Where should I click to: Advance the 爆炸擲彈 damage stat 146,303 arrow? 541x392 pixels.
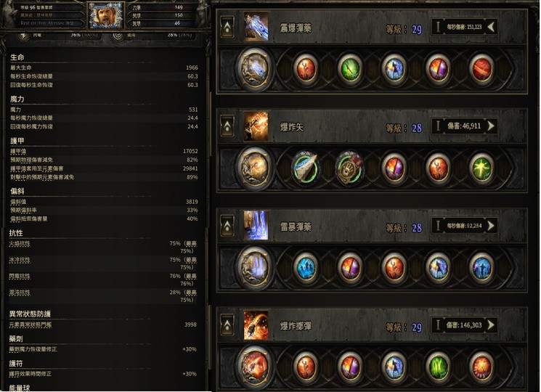pos(490,324)
